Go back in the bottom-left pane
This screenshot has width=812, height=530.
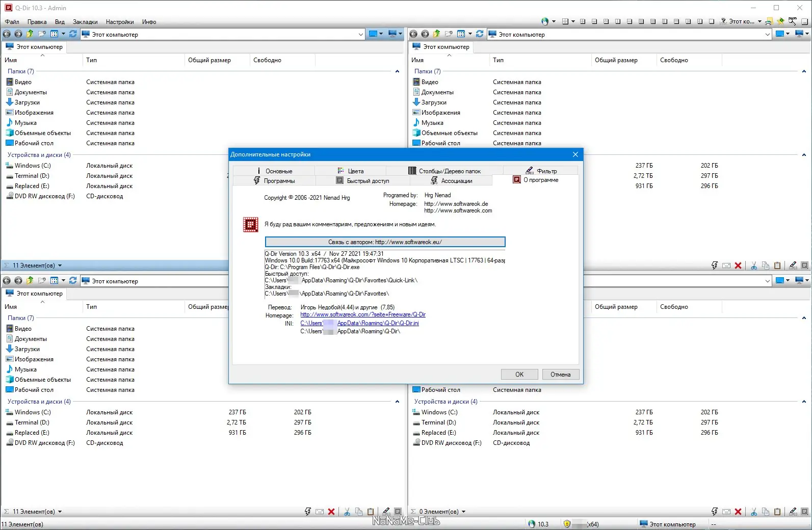[x=7, y=281]
